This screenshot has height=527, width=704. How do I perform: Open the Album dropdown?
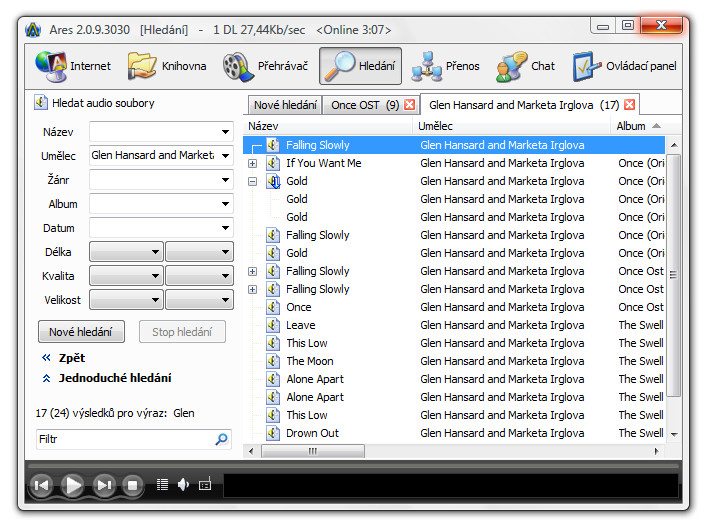(x=225, y=204)
